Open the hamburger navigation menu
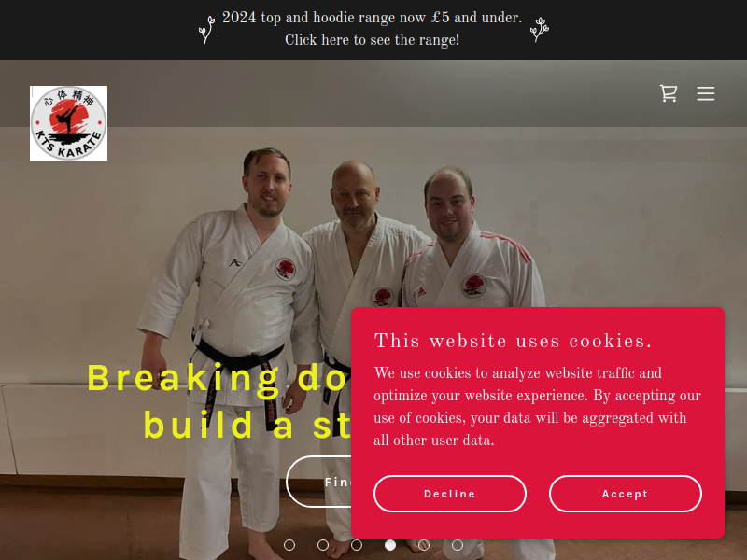This screenshot has height=560, width=747. coord(706,93)
